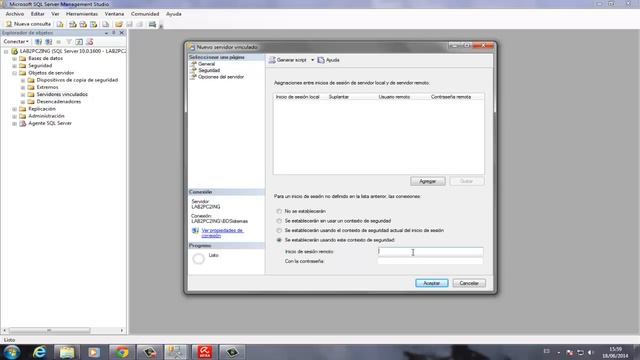
Task: Click the Agente SQL Server icon
Action: (x=22, y=123)
